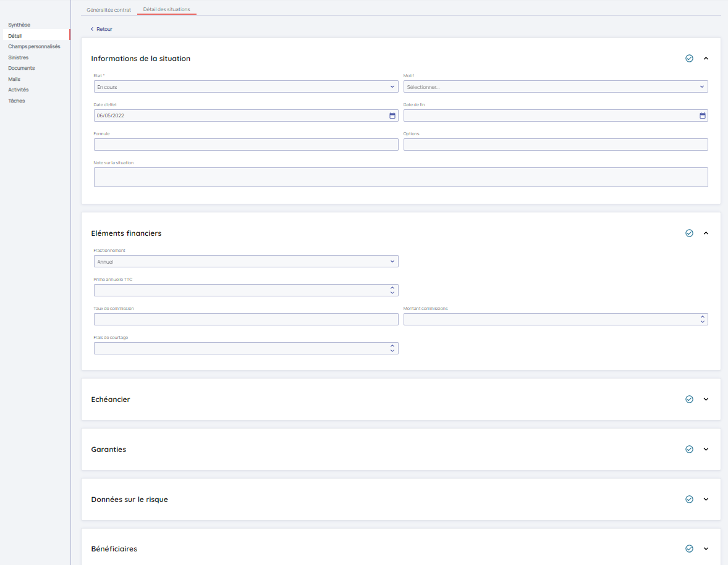Open the Etat dropdown showing En cours
Image resolution: width=728 pixels, height=565 pixels.
point(246,87)
